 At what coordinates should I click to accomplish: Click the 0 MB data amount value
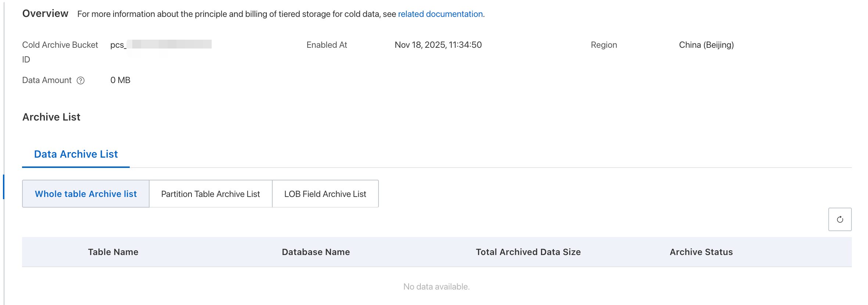click(121, 80)
